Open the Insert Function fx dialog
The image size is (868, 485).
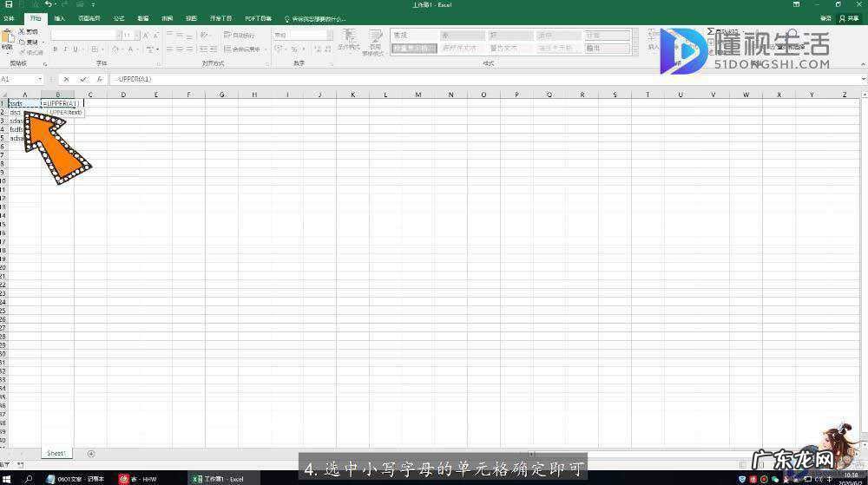point(99,79)
